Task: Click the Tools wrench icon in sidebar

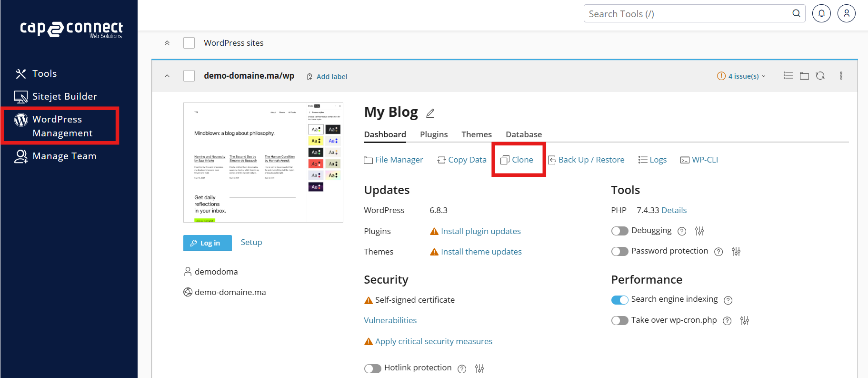Action: pyautogui.click(x=21, y=73)
